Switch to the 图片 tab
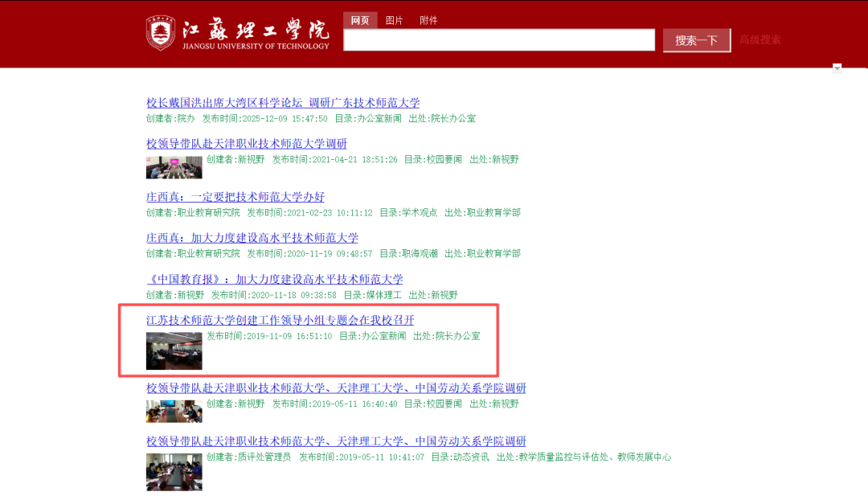This screenshot has width=868, height=496. [x=395, y=19]
